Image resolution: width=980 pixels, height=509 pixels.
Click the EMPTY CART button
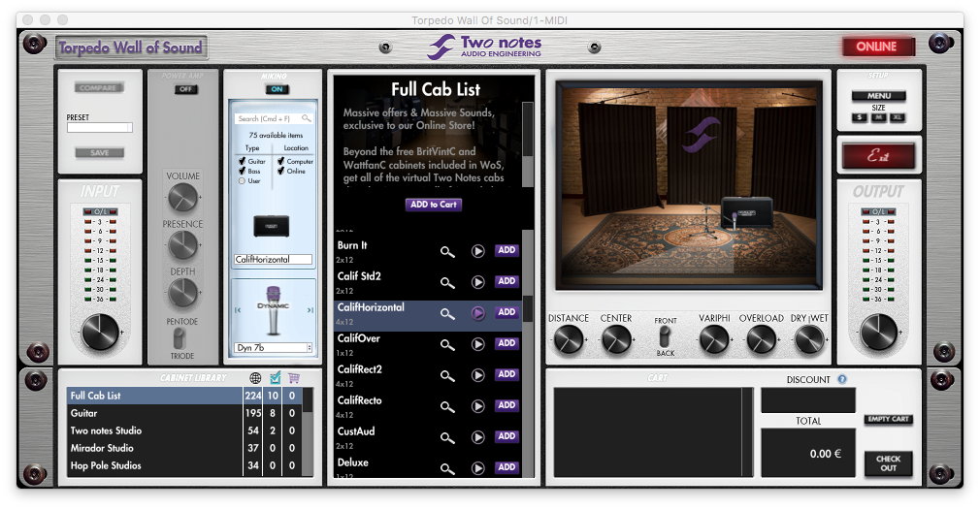pyautogui.click(x=888, y=419)
